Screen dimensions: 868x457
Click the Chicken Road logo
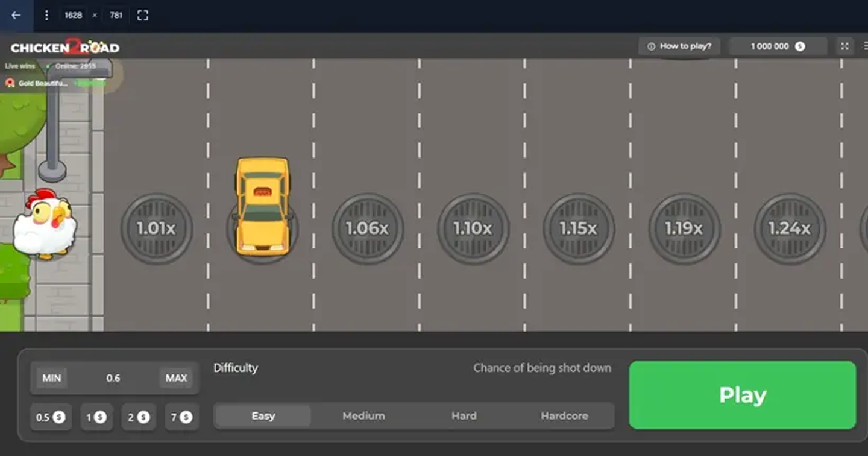[x=65, y=48]
